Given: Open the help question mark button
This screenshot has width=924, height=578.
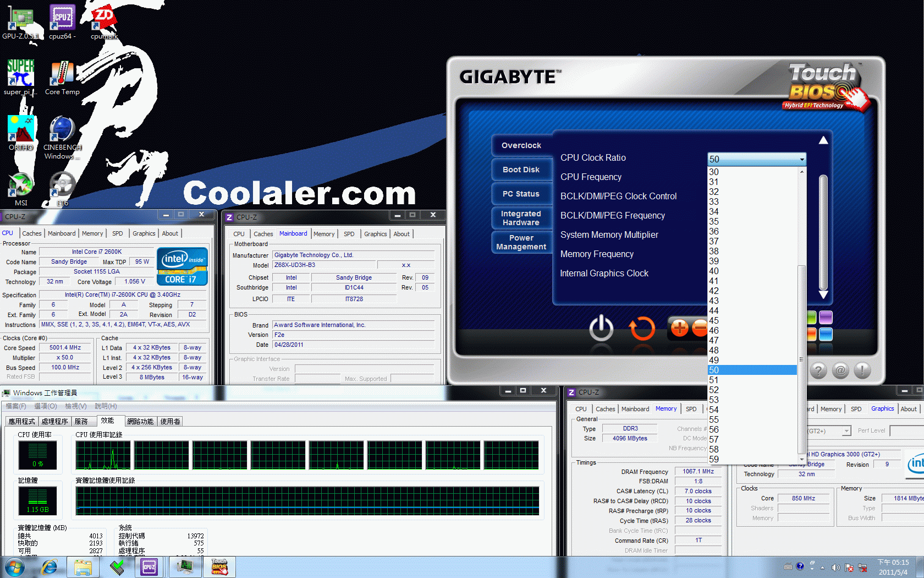Looking at the screenshot, I should tap(818, 370).
